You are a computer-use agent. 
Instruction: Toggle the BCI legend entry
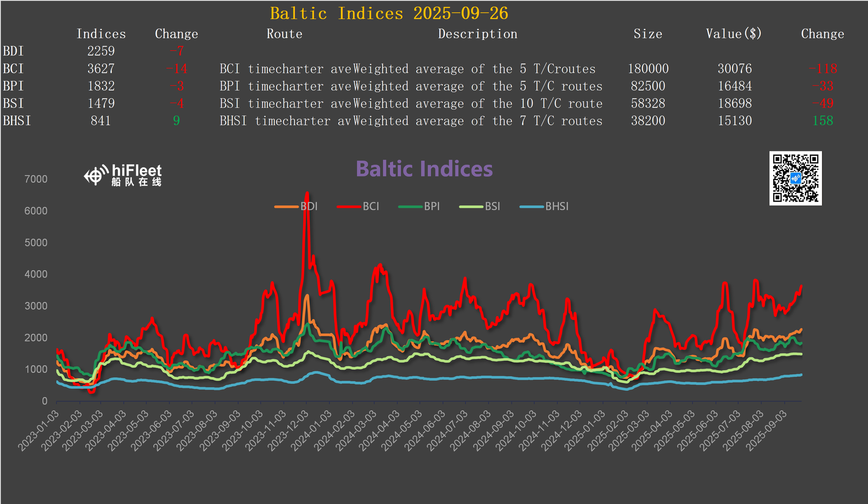(x=358, y=206)
